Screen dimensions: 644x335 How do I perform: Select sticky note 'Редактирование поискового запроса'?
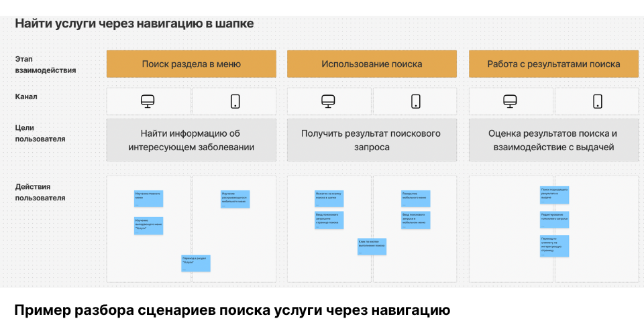(554, 219)
